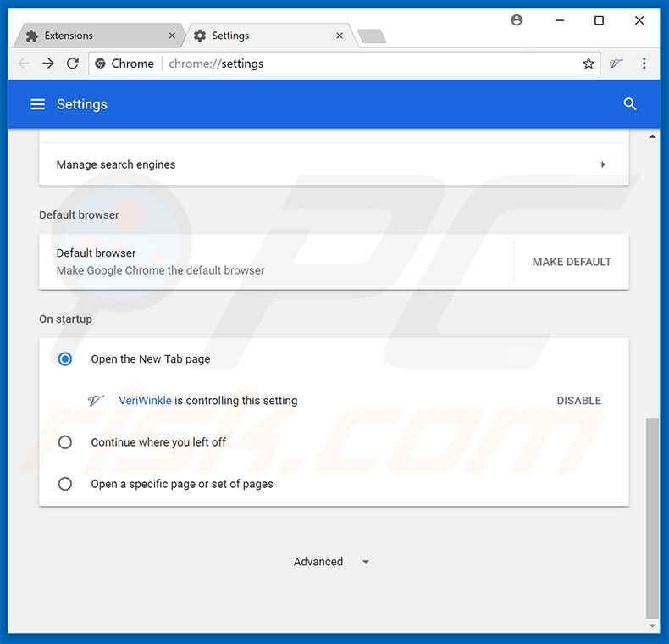Image resolution: width=669 pixels, height=644 pixels.
Task: Go back in browser history
Action: tap(24, 64)
